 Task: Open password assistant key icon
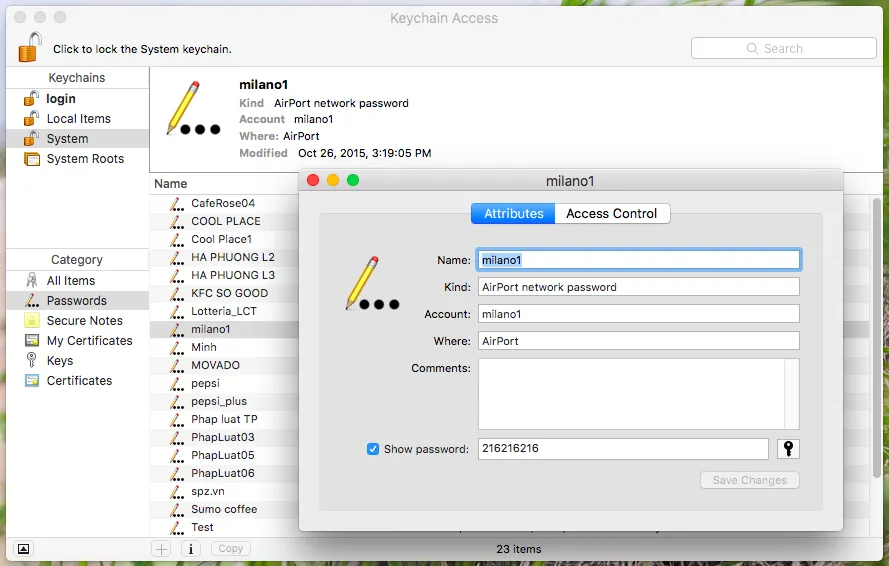coord(788,449)
